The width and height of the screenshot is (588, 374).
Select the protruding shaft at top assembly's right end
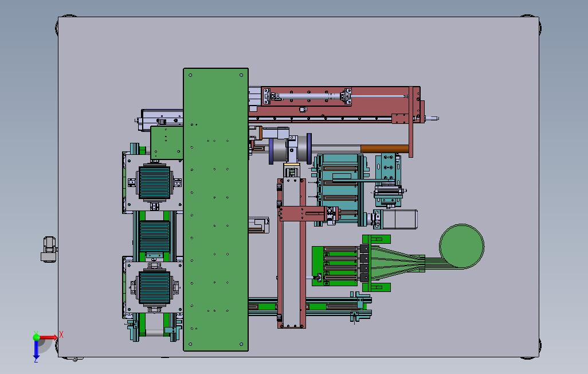pyautogui.click(x=432, y=118)
